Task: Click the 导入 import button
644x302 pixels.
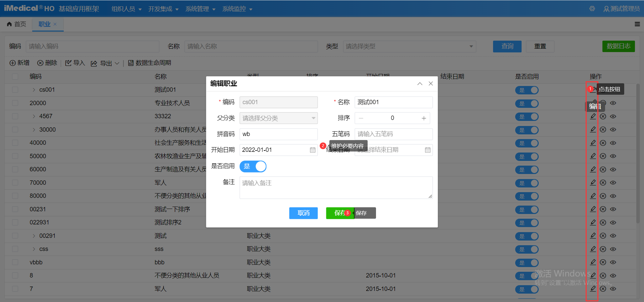Action: pyautogui.click(x=75, y=63)
